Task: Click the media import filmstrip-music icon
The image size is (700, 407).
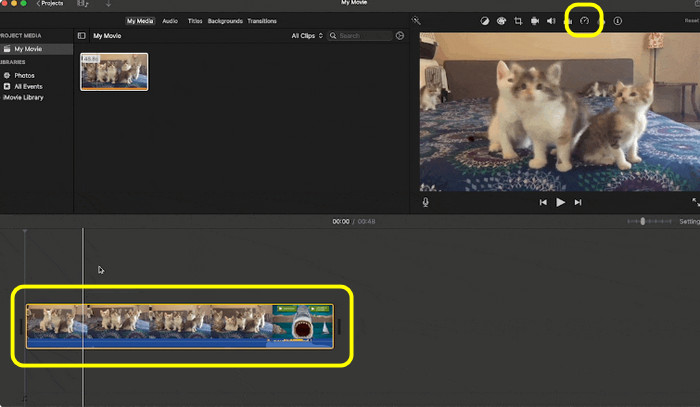Action: 83,4
